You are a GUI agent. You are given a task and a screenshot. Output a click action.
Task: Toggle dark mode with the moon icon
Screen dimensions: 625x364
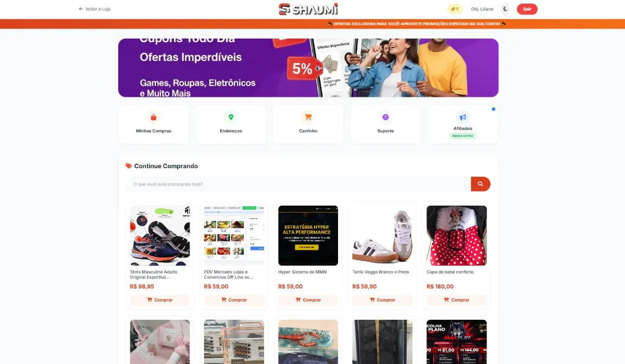coord(505,9)
